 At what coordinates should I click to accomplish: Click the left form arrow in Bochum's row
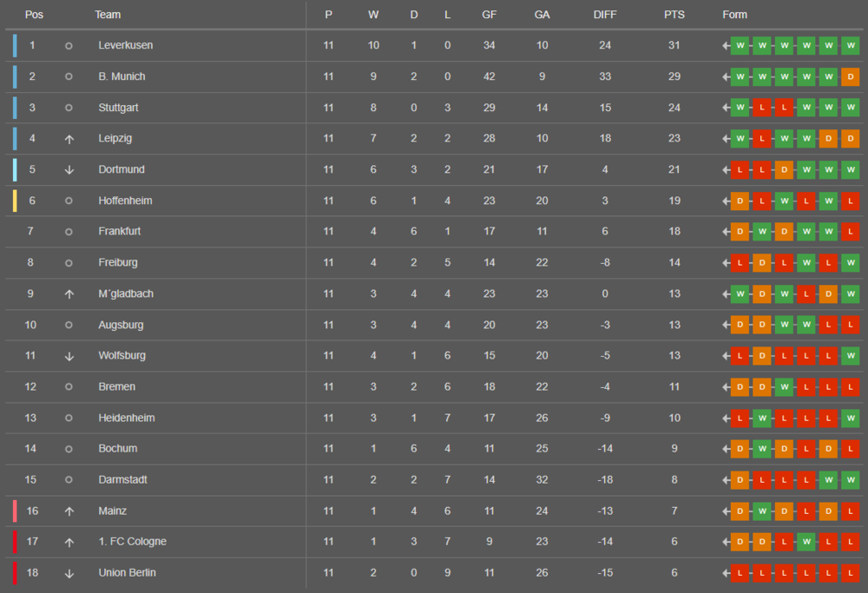coord(726,449)
